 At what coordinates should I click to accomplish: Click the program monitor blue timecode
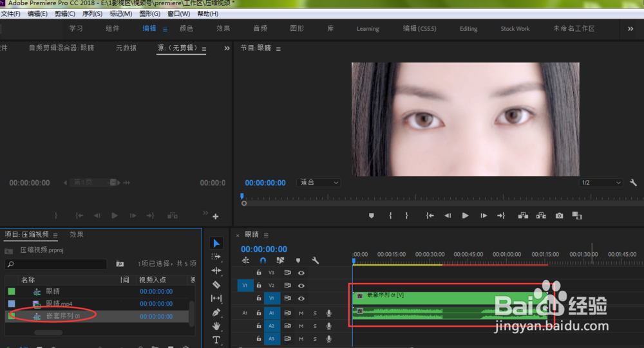point(265,183)
